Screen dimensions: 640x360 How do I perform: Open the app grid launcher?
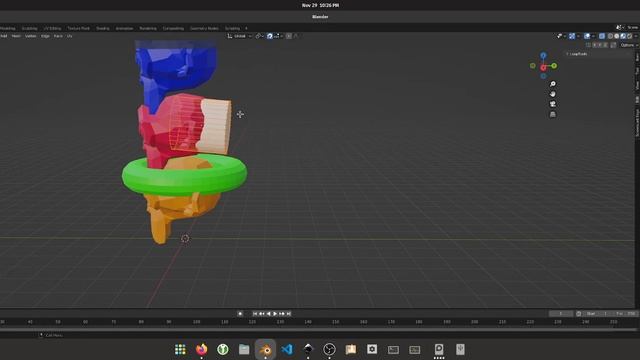coord(180,349)
